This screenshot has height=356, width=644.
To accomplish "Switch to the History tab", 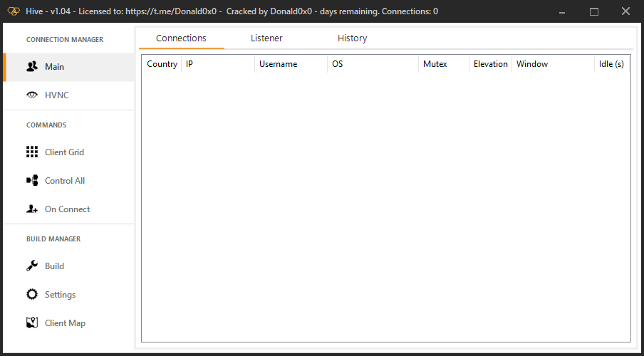I will pyautogui.click(x=352, y=38).
